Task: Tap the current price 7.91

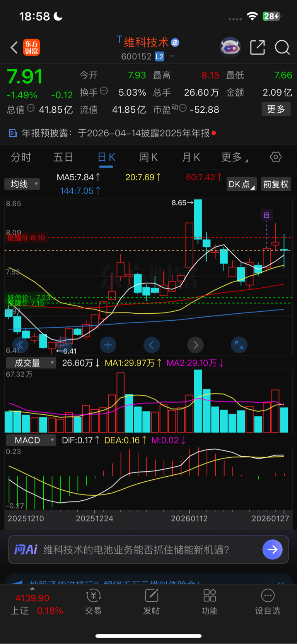Action: [x=25, y=77]
